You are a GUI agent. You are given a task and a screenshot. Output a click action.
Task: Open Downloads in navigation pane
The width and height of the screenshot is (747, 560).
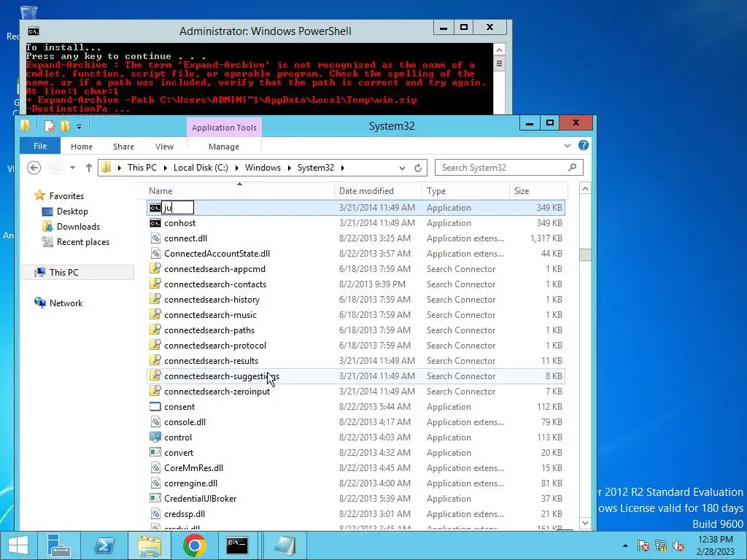pyautogui.click(x=78, y=227)
